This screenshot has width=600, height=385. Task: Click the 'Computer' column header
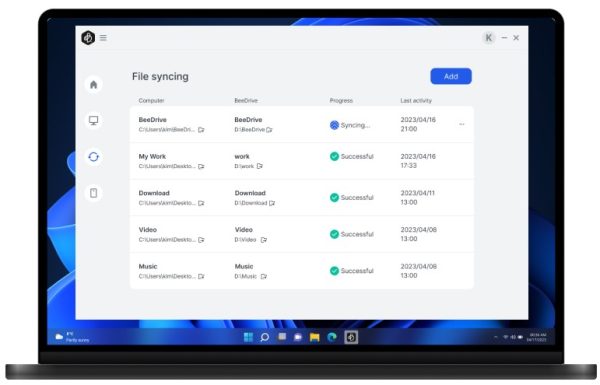(x=151, y=101)
